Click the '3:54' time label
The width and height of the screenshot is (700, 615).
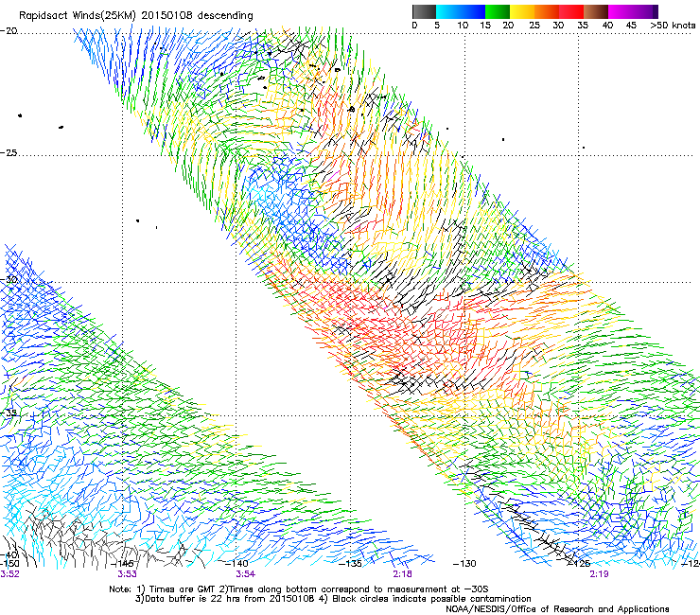(246, 574)
